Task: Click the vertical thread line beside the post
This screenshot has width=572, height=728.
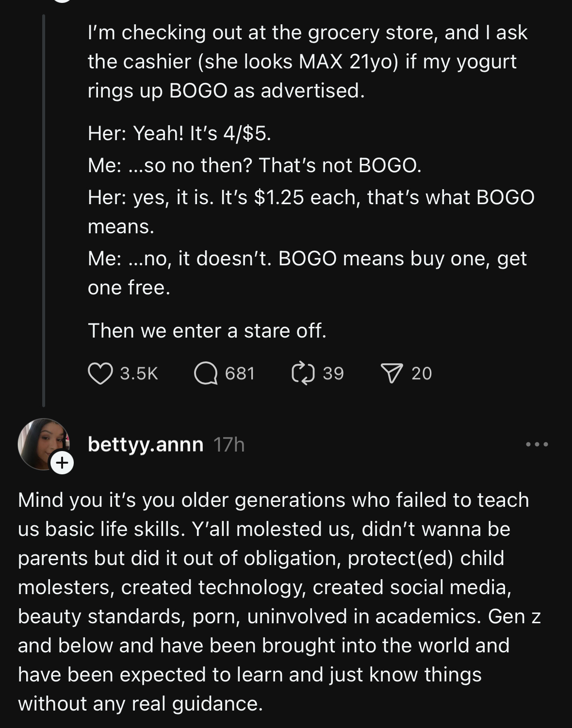Action: click(44, 209)
